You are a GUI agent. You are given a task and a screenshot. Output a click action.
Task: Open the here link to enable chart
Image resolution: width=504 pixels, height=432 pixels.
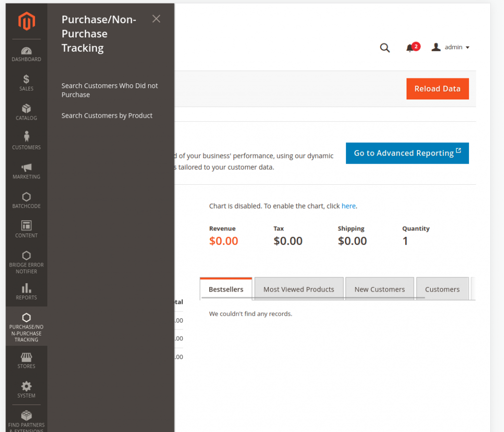click(348, 206)
